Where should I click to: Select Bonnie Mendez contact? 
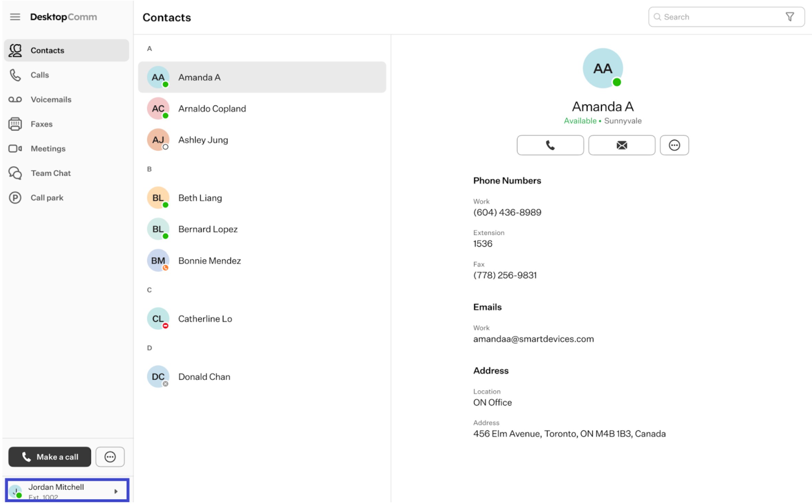coord(262,260)
